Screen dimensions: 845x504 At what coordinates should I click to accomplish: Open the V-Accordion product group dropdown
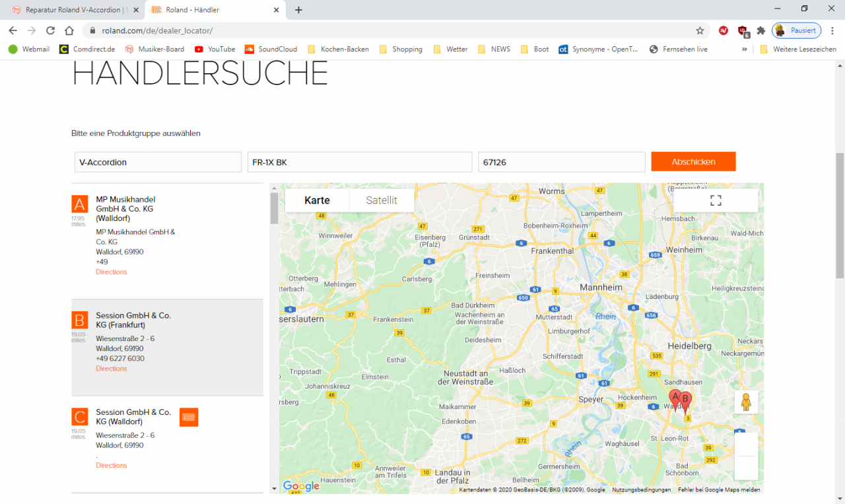pyautogui.click(x=158, y=162)
